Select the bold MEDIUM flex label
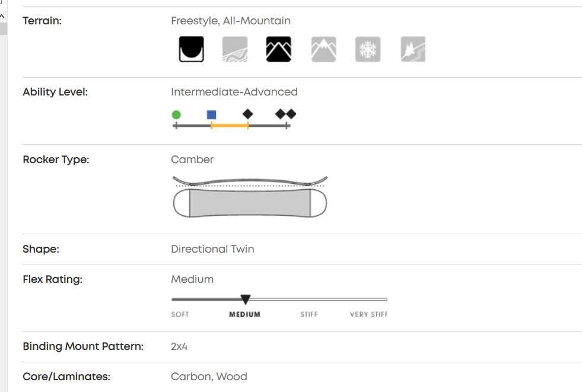This screenshot has width=582, height=392. coord(244,314)
